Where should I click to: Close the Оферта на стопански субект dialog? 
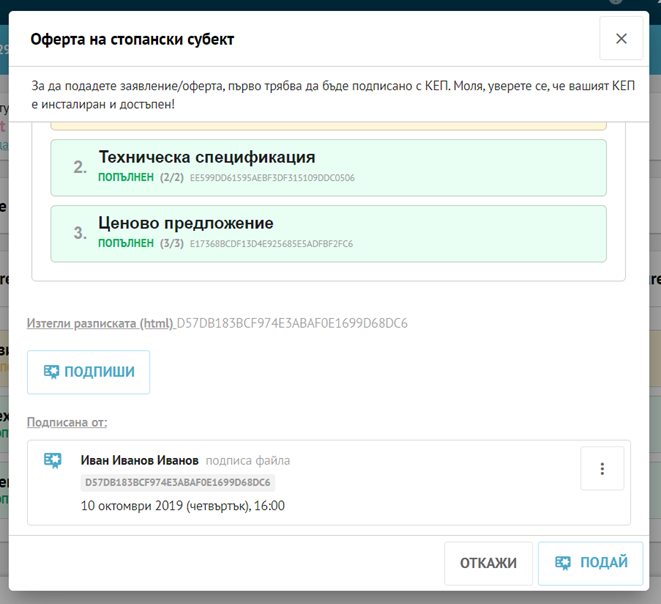[x=620, y=39]
